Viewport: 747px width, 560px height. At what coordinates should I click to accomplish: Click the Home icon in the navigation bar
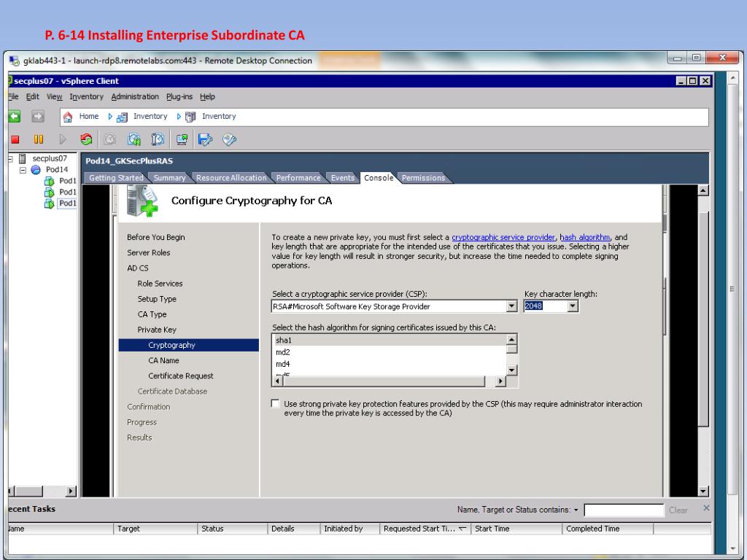pyautogui.click(x=68, y=117)
